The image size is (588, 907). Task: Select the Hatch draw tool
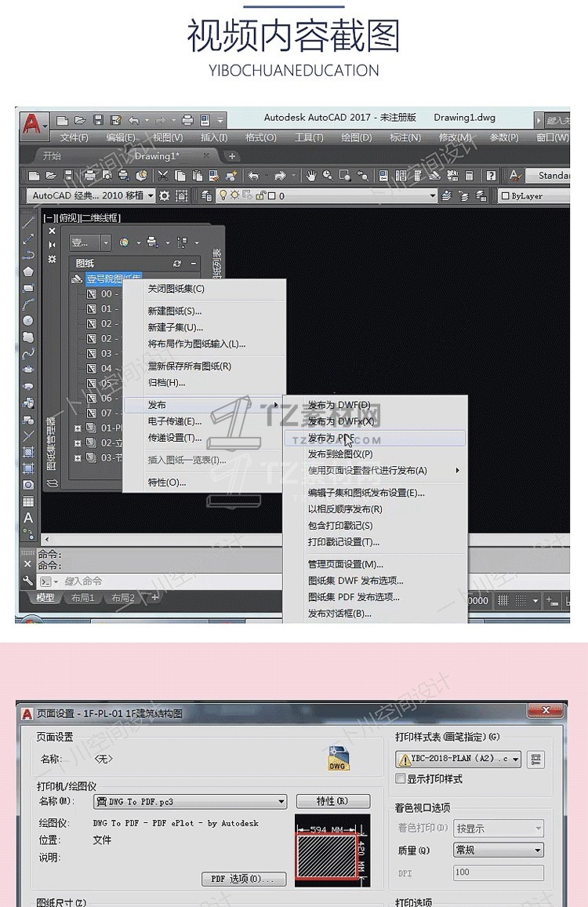click(x=27, y=453)
